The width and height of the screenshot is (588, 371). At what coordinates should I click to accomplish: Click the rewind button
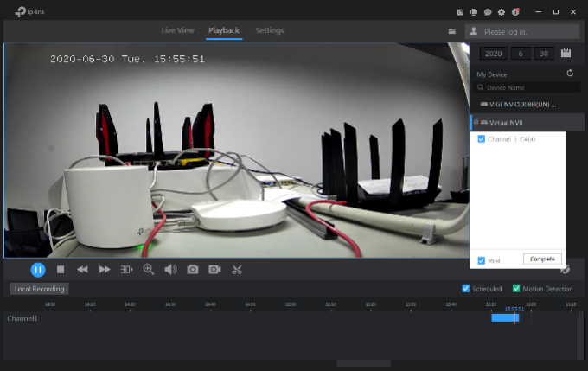point(82,270)
